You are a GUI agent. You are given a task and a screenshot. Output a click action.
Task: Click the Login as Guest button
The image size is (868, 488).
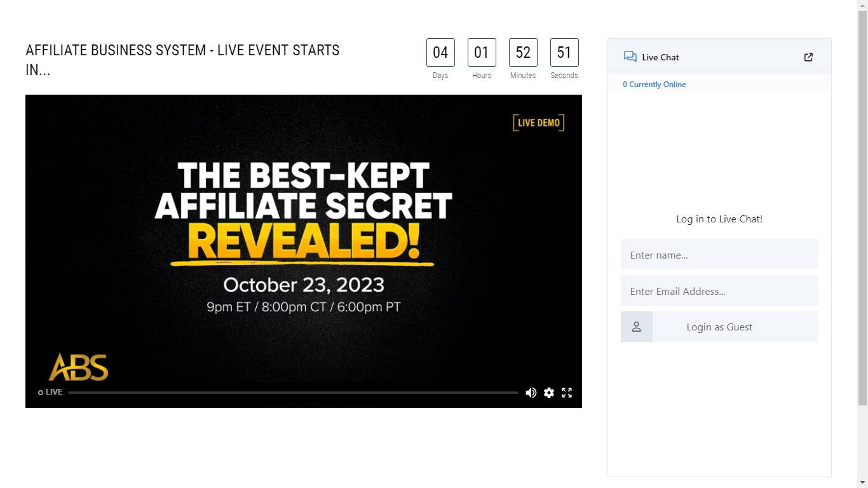tap(719, 327)
